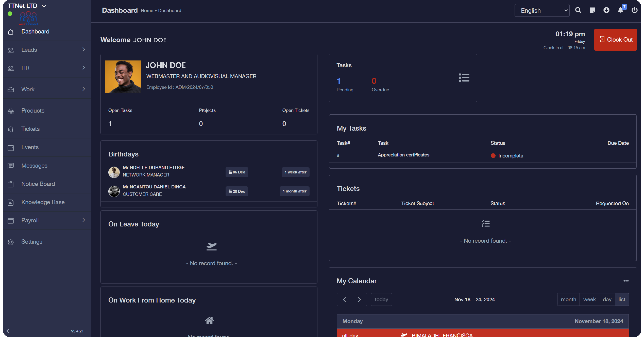Click John Doe profile photo
This screenshot has height=337, width=644.
(x=123, y=77)
